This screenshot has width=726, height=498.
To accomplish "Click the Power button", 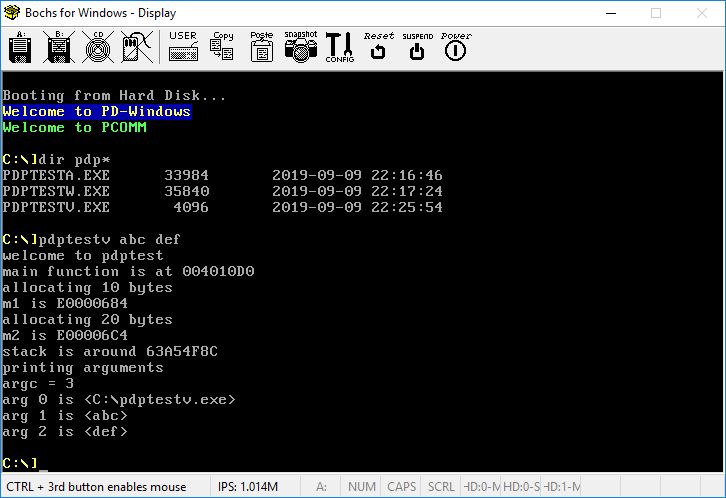I will (x=456, y=47).
